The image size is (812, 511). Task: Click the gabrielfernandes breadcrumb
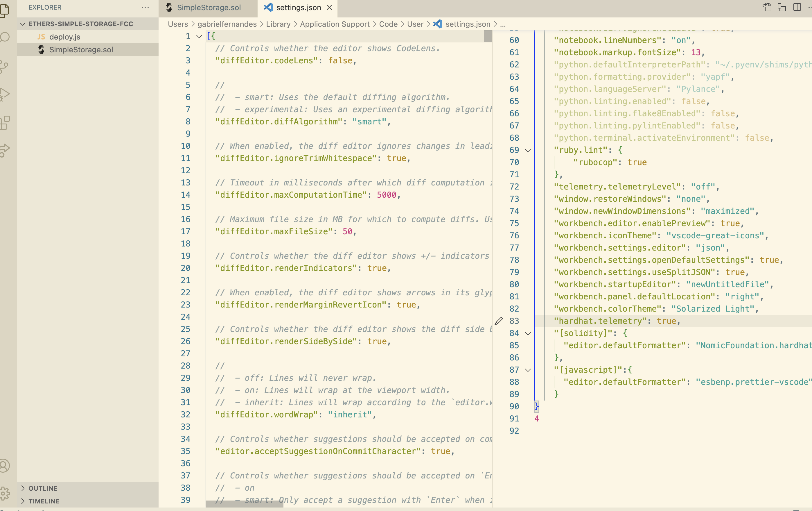coord(227,24)
